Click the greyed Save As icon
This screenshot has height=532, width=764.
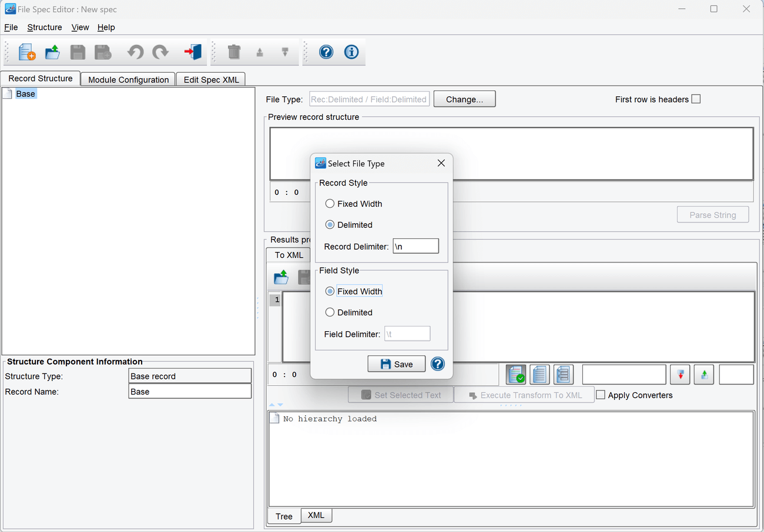pos(103,52)
